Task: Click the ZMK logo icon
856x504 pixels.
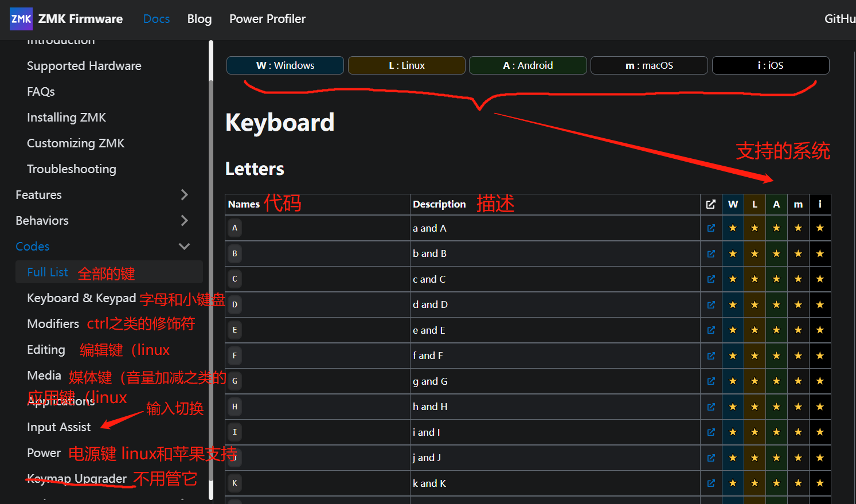Action: point(21,19)
